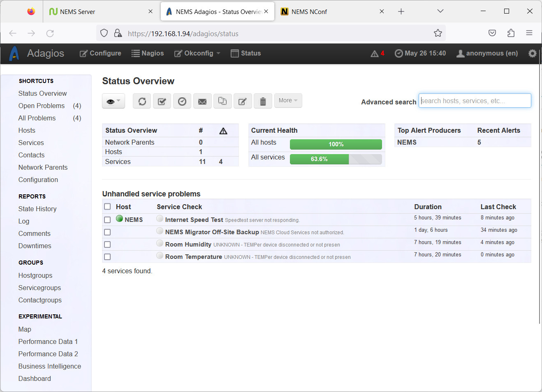Click the NEMS host name link
This screenshot has height=392, width=542.
(x=134, y=220)
